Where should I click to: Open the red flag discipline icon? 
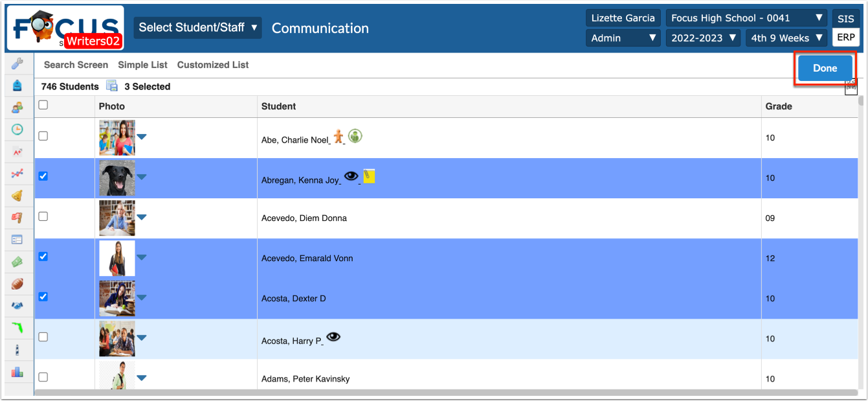tap(17, 218)
